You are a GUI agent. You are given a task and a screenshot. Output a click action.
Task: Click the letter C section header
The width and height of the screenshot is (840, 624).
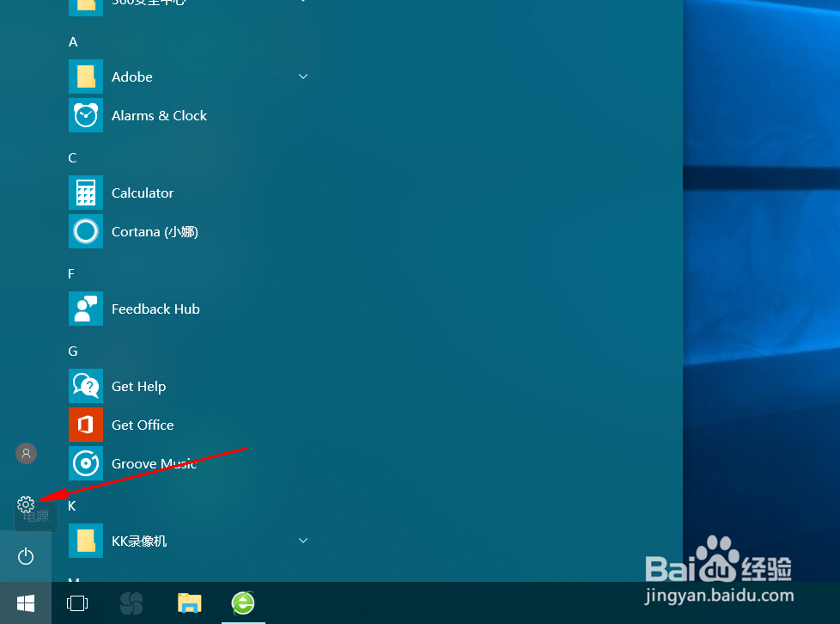72,157
